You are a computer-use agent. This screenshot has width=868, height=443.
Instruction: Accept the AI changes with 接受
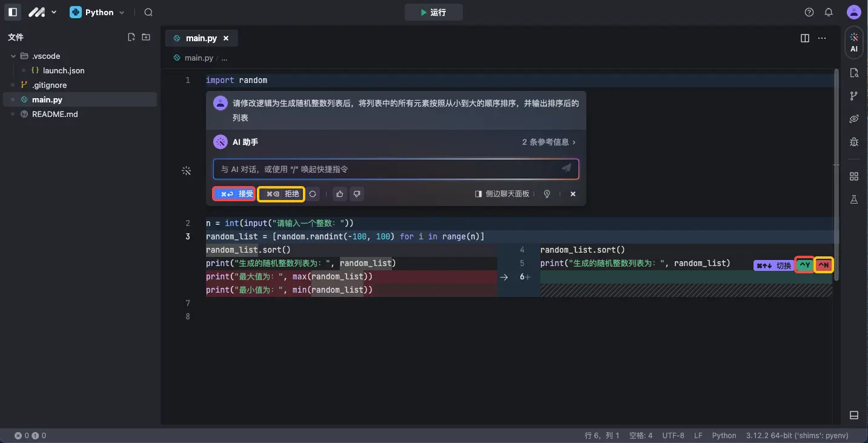(x=234, y=194)
